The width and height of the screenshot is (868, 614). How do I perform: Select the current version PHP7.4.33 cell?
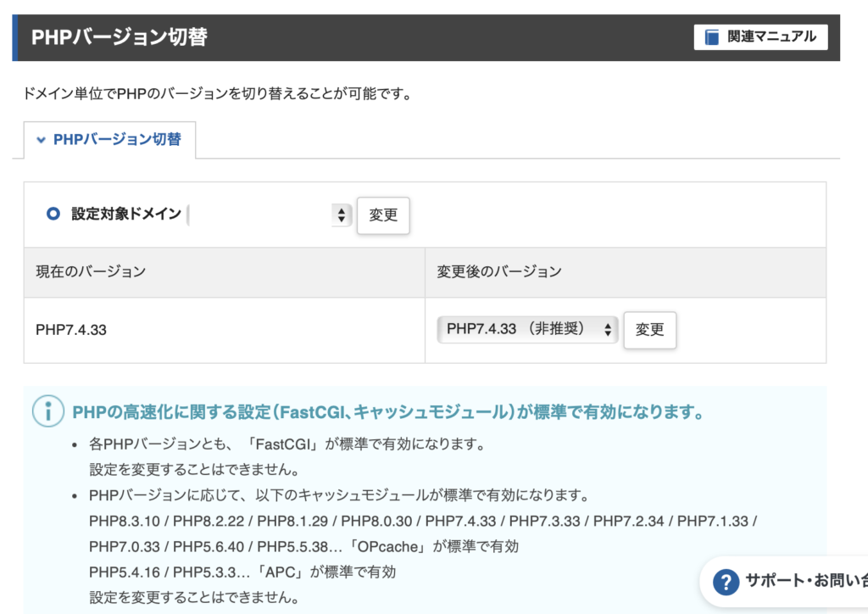pyautogui.click(x=71, y=330)
